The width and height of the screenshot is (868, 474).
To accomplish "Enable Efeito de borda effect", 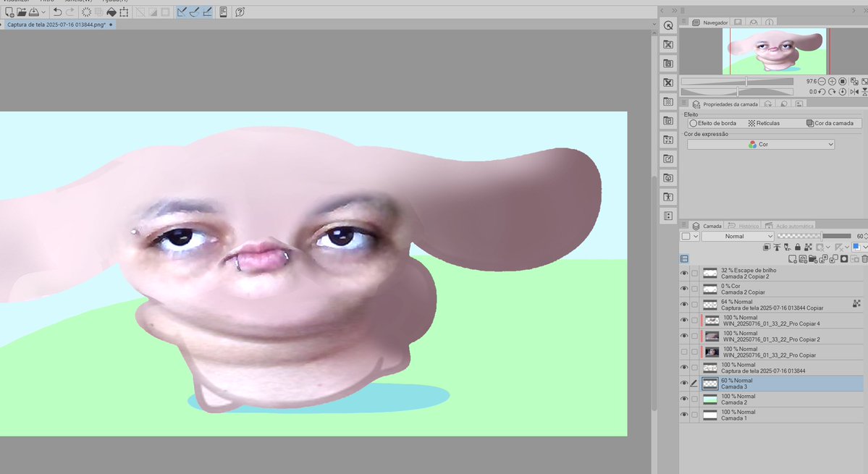I will [x=712, y=123].
